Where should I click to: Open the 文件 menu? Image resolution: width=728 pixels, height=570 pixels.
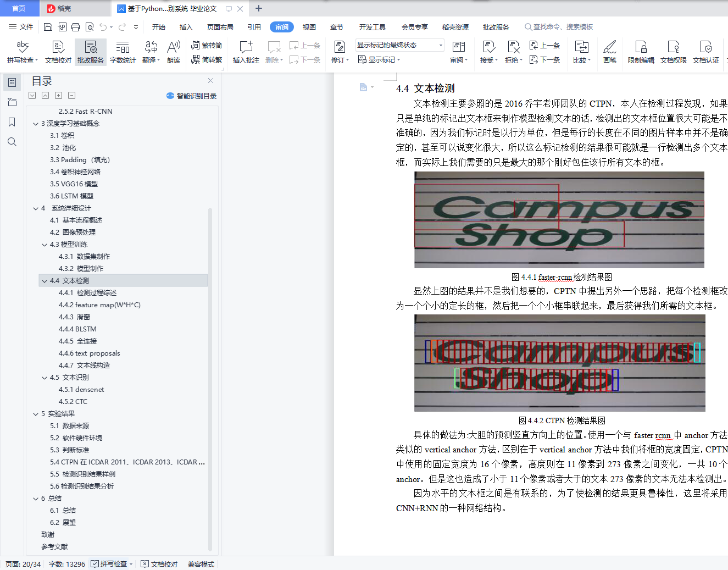(21, 27)
